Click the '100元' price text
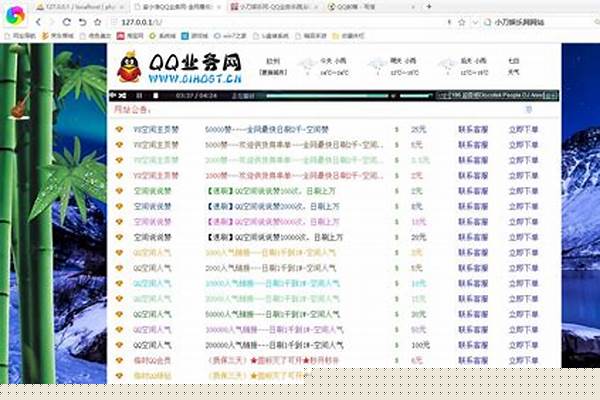600x400 pixels. click(420, 345)
